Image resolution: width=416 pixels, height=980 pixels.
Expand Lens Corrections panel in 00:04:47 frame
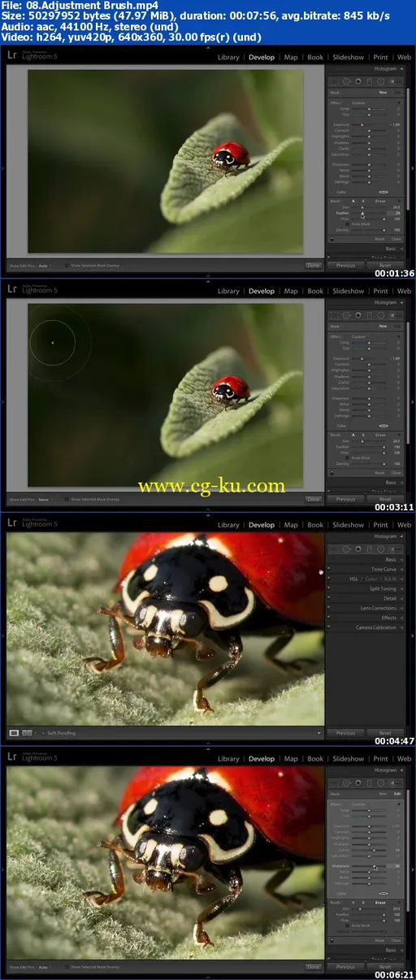(x=401, y=609)
